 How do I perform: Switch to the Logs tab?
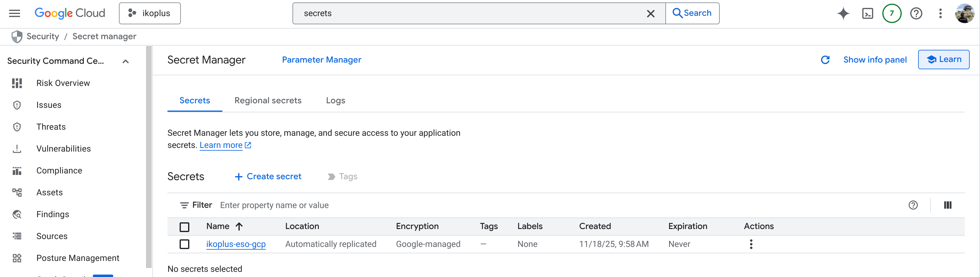(335, 101)
